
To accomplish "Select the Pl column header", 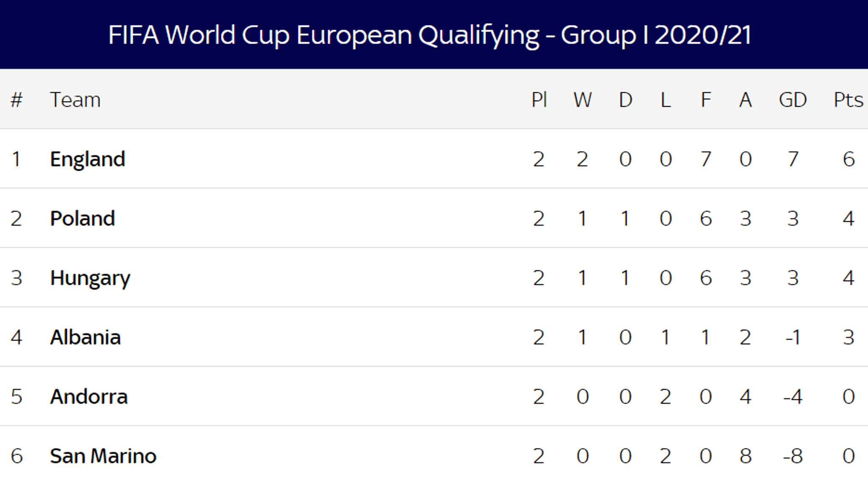I will [x=539, y=100].
